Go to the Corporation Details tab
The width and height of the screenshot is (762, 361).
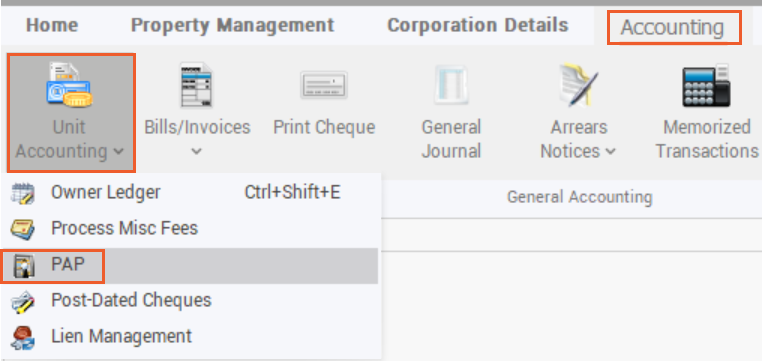[x=478, y=25]
